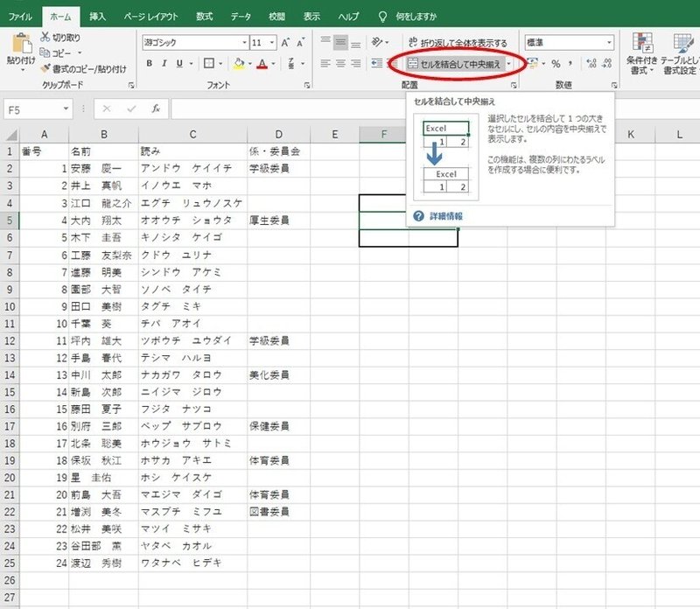
Task: Open the Font (フォント) group dialog launcher
Action: 307,85
